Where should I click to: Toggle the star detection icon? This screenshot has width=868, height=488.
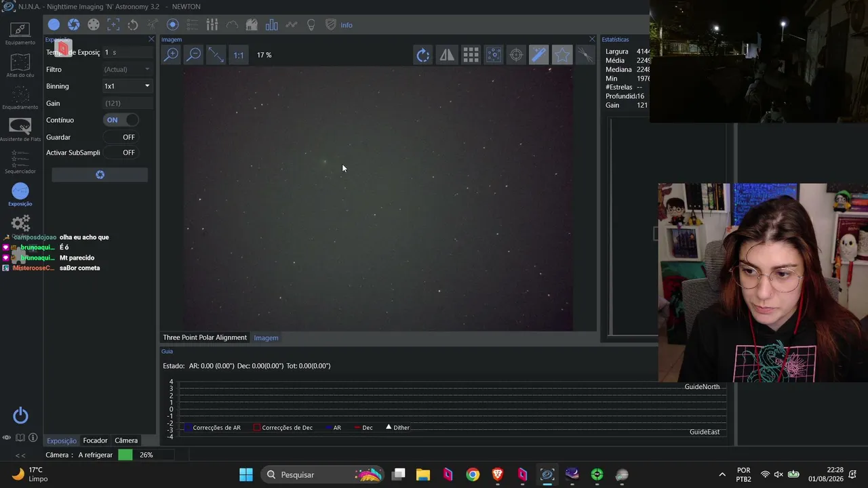[x=562, y=55]
